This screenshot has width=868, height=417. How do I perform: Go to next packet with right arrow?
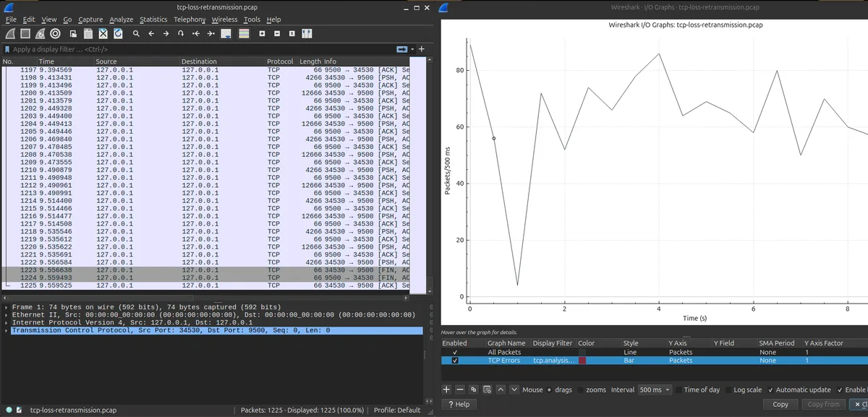tap(166, 34)
